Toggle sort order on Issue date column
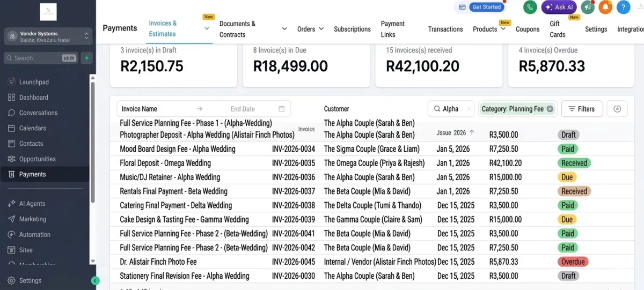The image size is (644, 290). [472, 132]
